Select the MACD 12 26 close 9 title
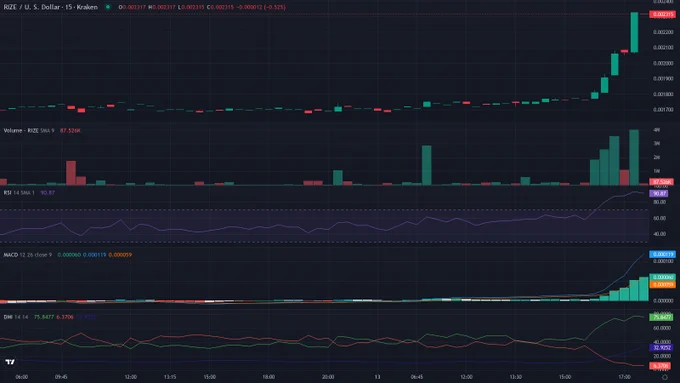 tap(27, 255)
